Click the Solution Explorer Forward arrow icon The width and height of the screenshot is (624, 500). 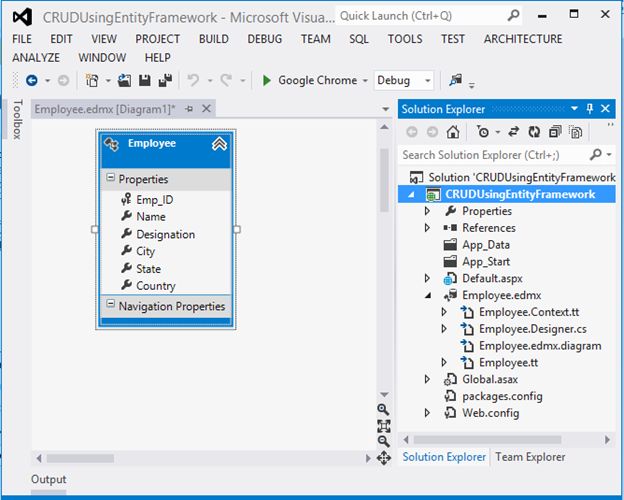[x=432, y=132]
